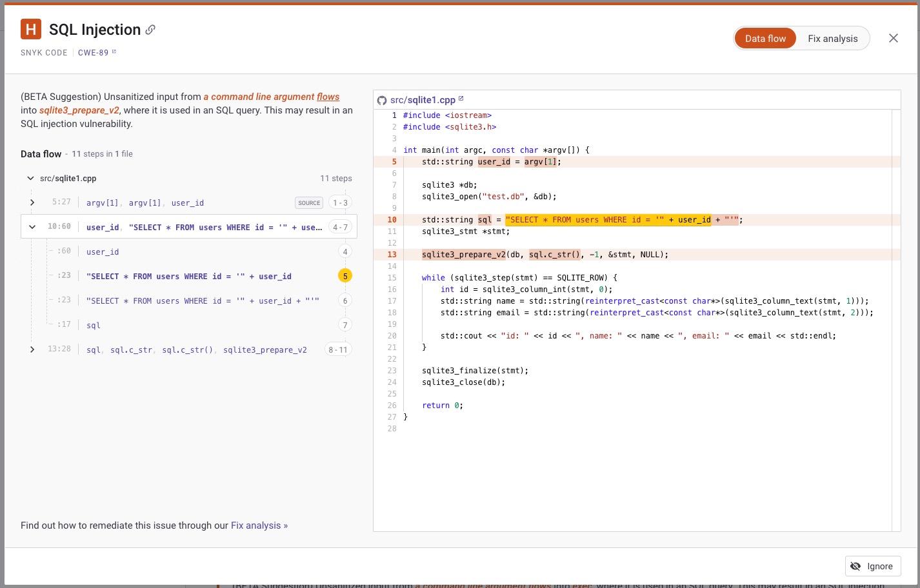Viewport: 920px width, 588px height.
Task: Click sqlite3_prepare_v2 call on line 13
Action: click(x=464, y=255)
